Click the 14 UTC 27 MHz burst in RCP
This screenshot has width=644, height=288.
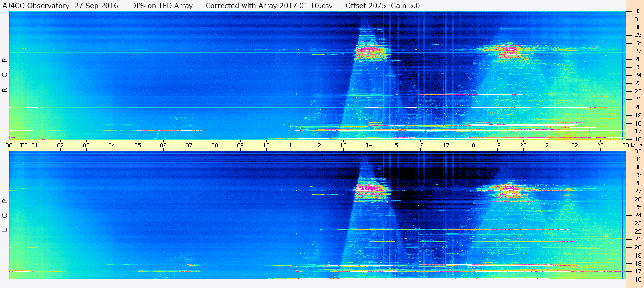(x=371, y=51)
